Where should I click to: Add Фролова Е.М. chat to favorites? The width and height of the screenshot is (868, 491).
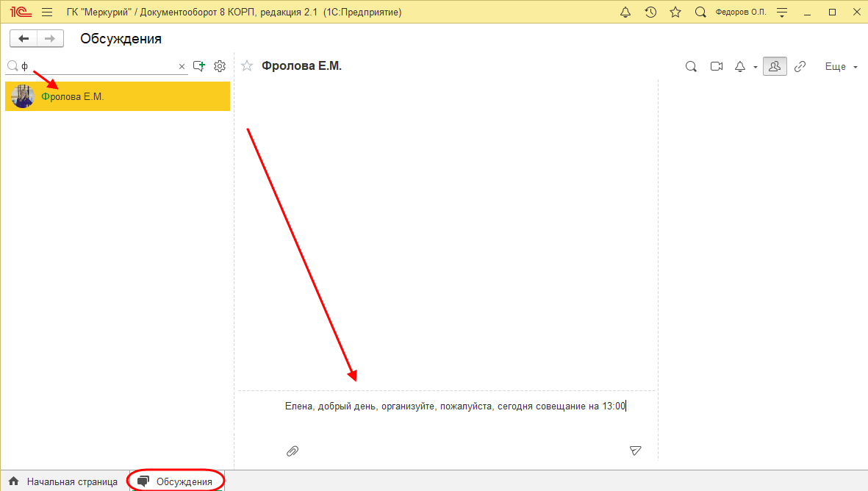(247, 66)
